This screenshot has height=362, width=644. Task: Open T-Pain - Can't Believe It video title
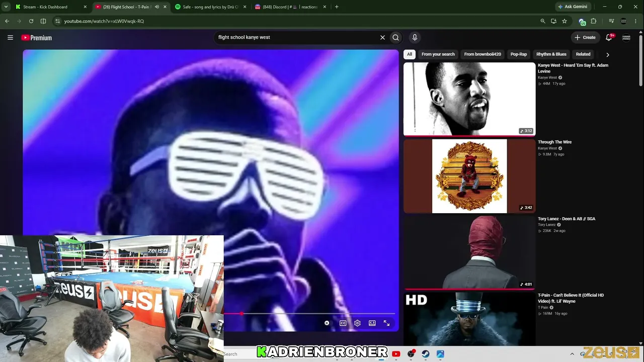[571, 298]
